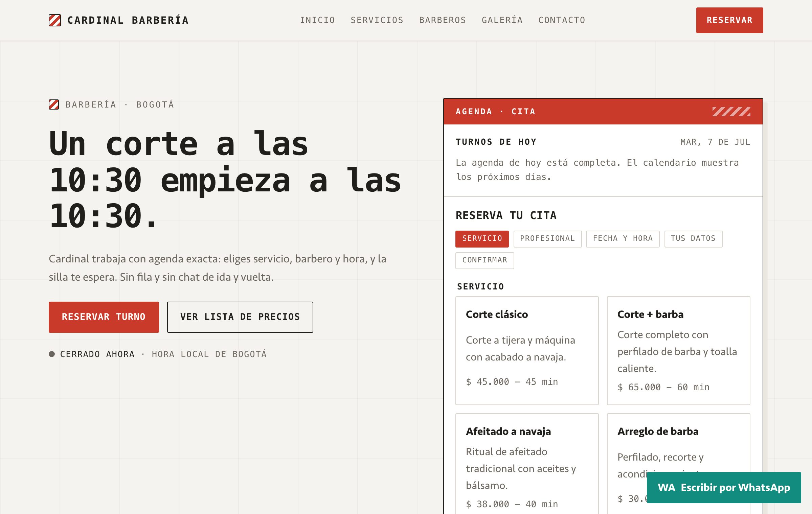Select the TUS DATOS step tab

pyautogui.click(x=693, y=239)
